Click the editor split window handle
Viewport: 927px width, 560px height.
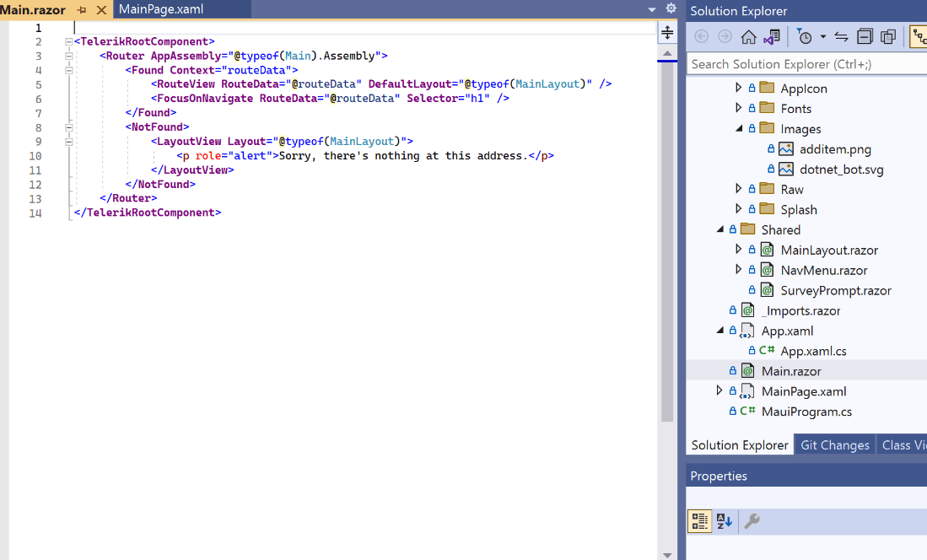click(667, 33)
